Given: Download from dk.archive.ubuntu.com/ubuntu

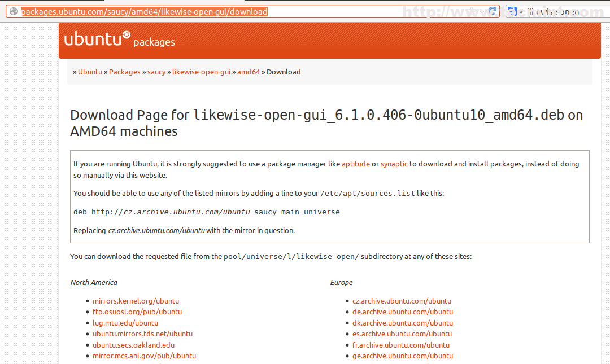Looking at the screenshot, I should (x=403, y=323).
